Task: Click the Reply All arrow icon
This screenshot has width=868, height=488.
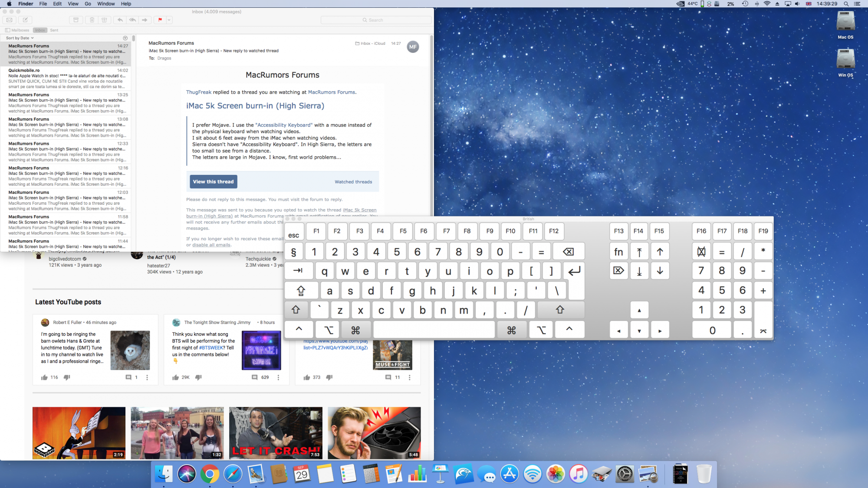Action: click(x=132, y=20)
